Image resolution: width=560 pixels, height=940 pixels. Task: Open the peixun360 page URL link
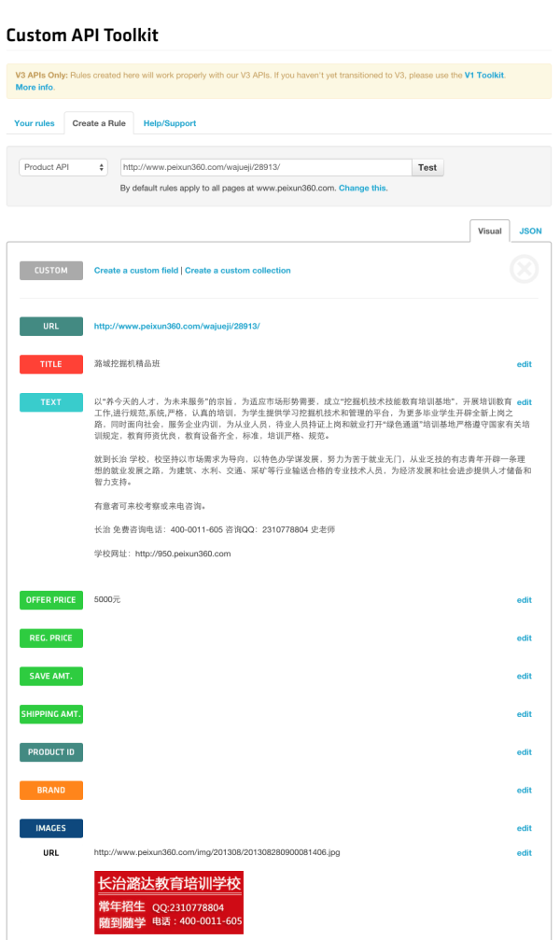(x=177, y=326)
